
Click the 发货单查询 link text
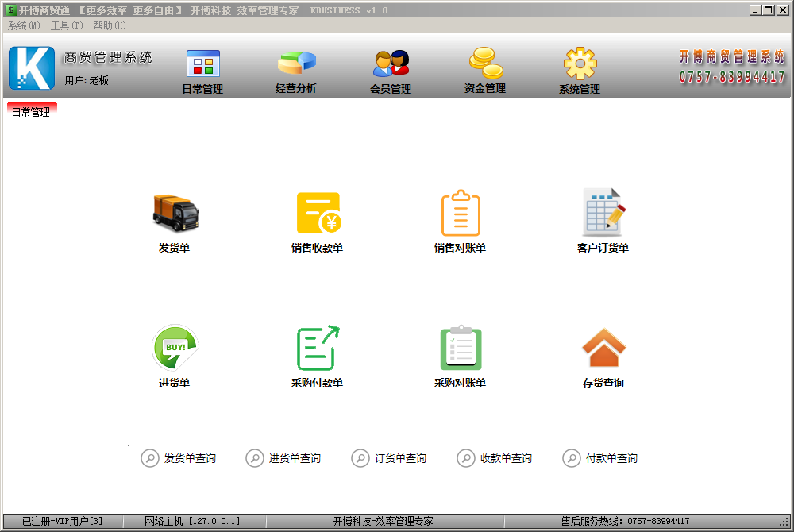coord(190,459)
